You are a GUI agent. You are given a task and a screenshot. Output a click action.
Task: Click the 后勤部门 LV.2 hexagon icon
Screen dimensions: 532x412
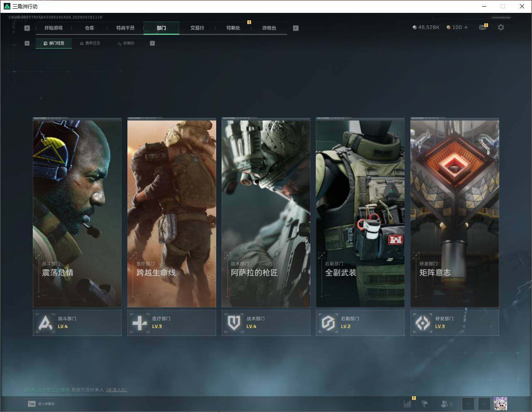pos(328,323)
